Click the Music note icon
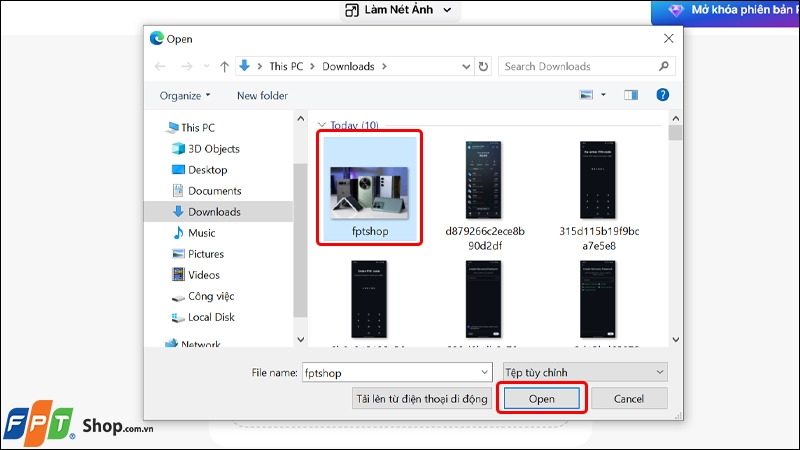The image size is (800, 450). coord(178,233)
